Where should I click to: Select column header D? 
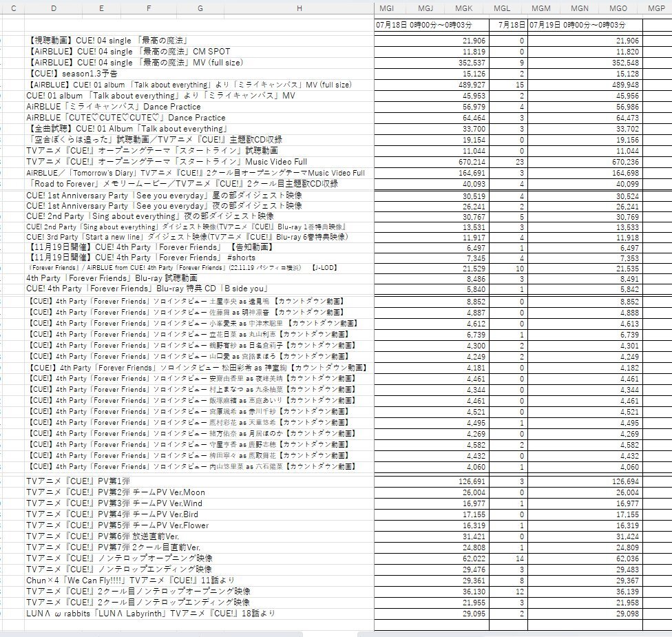point(54,8)
